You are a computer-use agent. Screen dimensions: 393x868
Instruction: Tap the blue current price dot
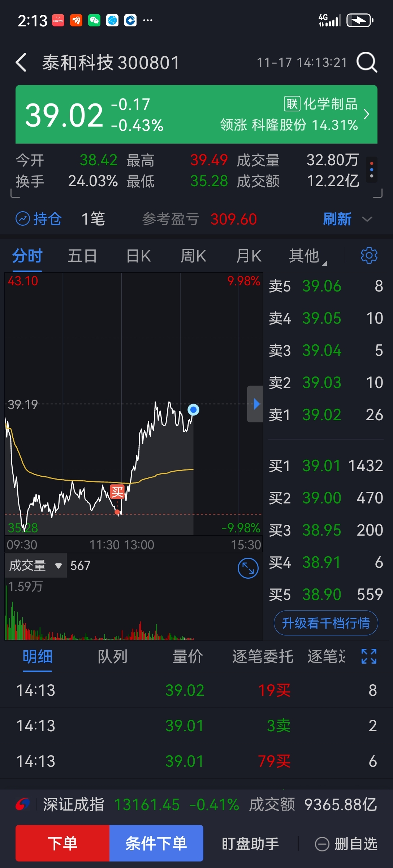pos(194,410)
